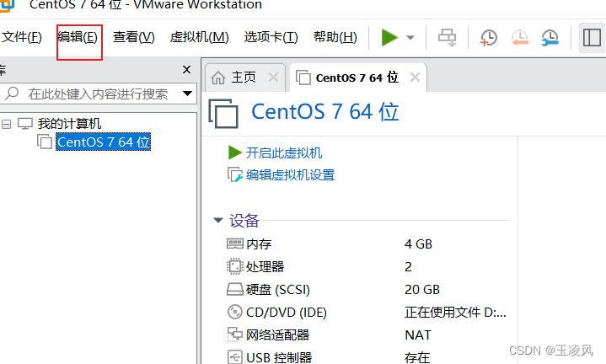Screen dimensions: 606x364
Task: Click the 4 GB memory value
Action: 419,244
